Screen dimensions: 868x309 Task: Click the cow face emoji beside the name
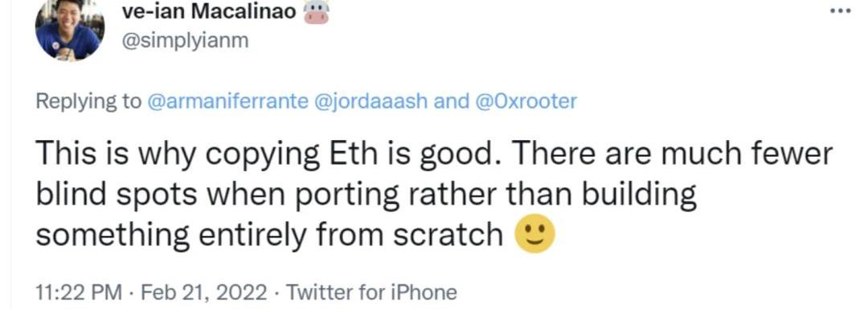click(317, 12)
